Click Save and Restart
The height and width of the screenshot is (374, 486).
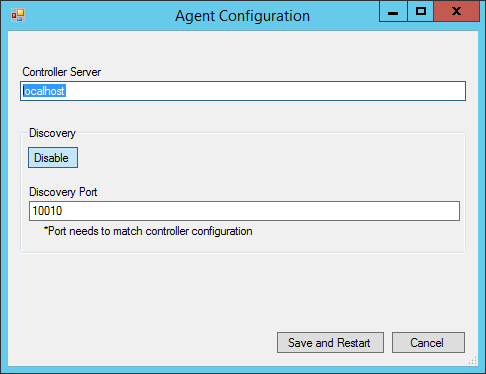pyautogui.click(x=330, y=342)
